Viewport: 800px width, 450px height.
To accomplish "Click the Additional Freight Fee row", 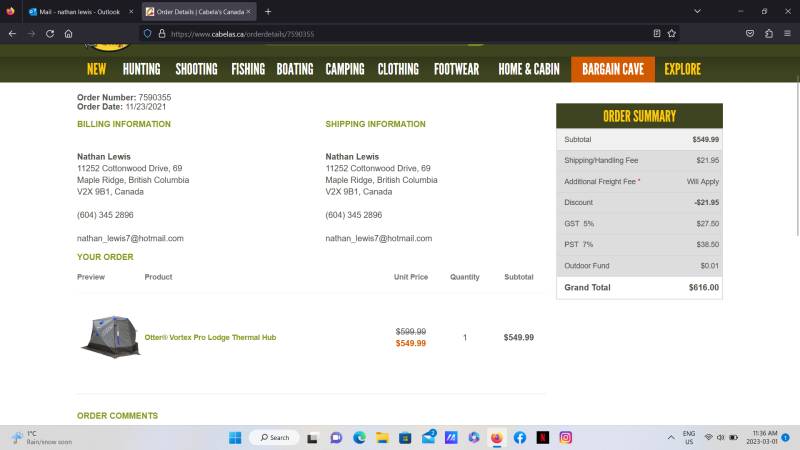I will click(639, 182).
